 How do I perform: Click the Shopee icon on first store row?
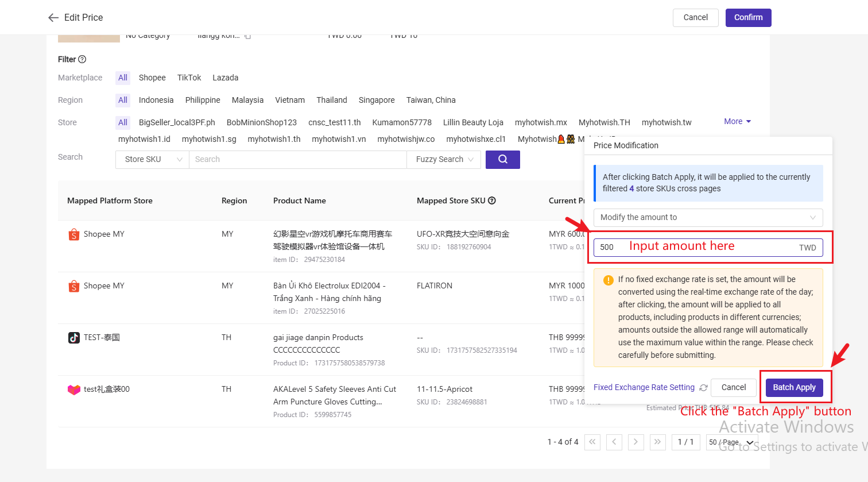click(x=73, y=234)
